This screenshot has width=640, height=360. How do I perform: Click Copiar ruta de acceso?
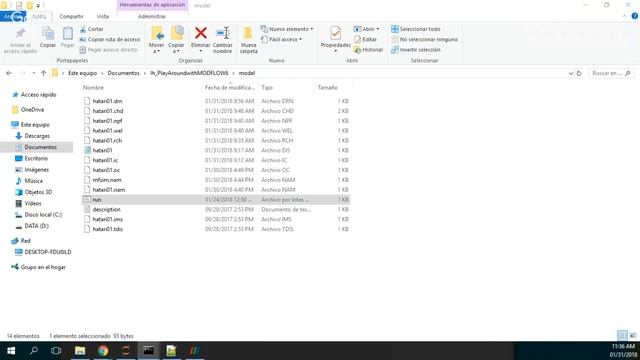110,39
